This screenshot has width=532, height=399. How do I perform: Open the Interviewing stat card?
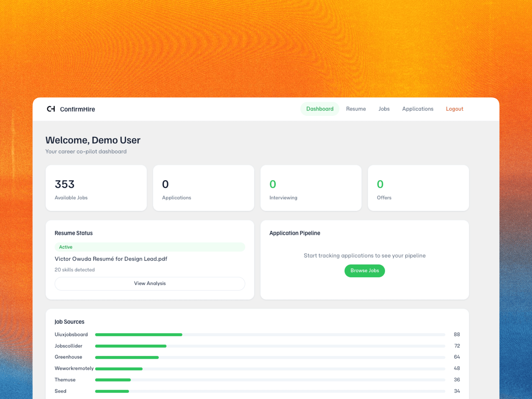click(x=311, y=188)
